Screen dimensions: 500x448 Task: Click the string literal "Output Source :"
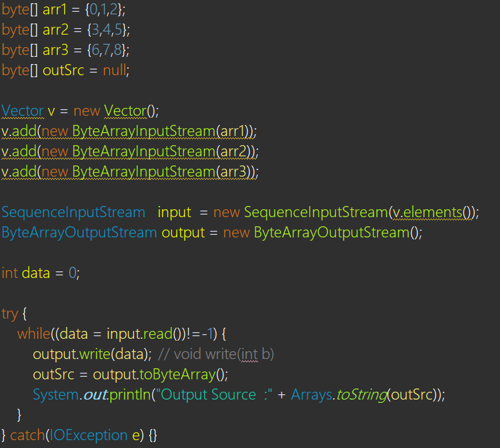(x=214, y=395)
